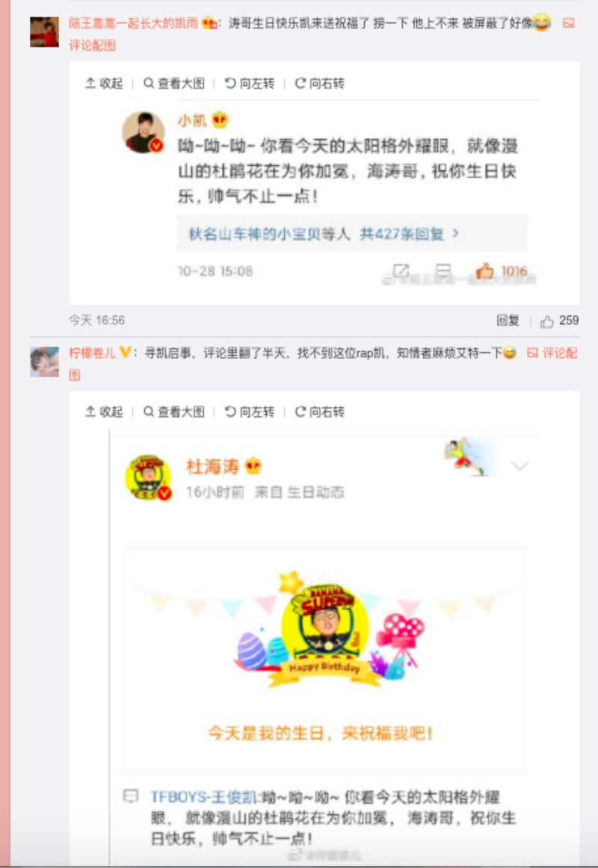Click the 杜海涛 birthday card image
Viewport: 598px width, 868px height.
pyautogui.click(x=325, y=660)
